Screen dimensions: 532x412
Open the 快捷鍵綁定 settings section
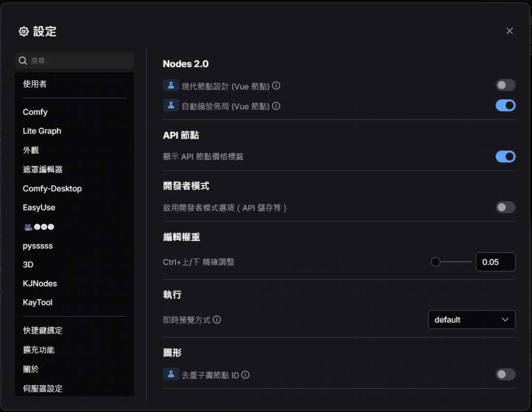tap(43, 331)
